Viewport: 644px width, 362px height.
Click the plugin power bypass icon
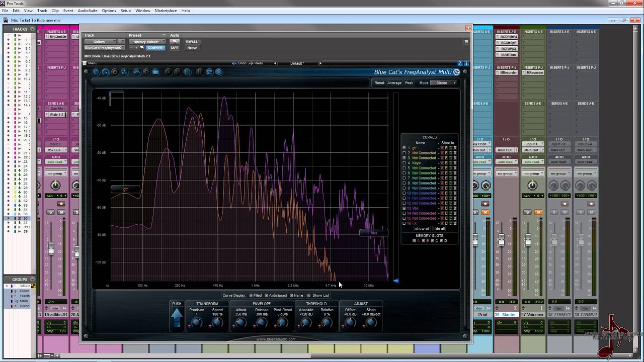point(96,72)
